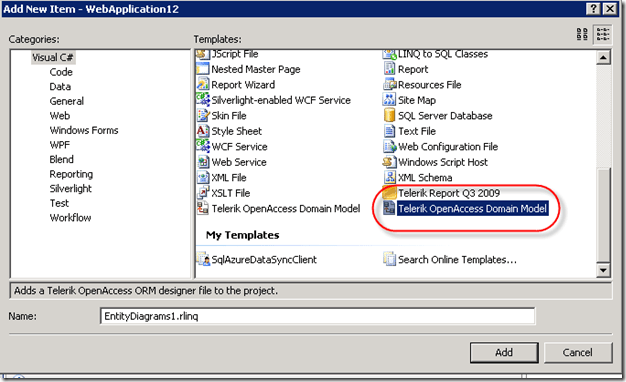Select the Workflow category
Viewport: 626px width, 382px height.
click(x=70, y=218)
